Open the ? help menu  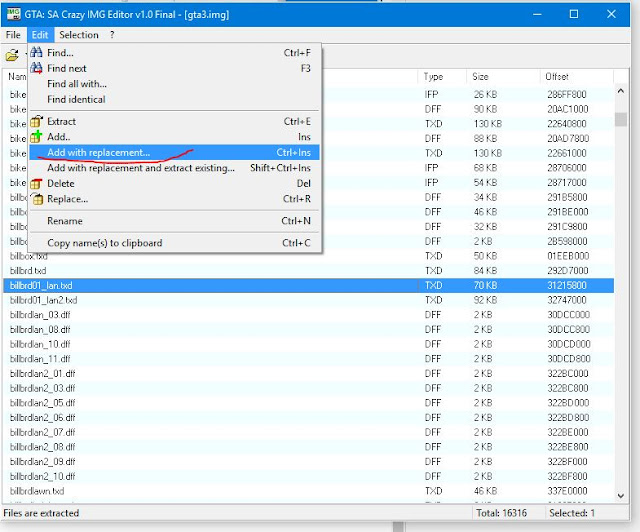click(x=112, y=35)
